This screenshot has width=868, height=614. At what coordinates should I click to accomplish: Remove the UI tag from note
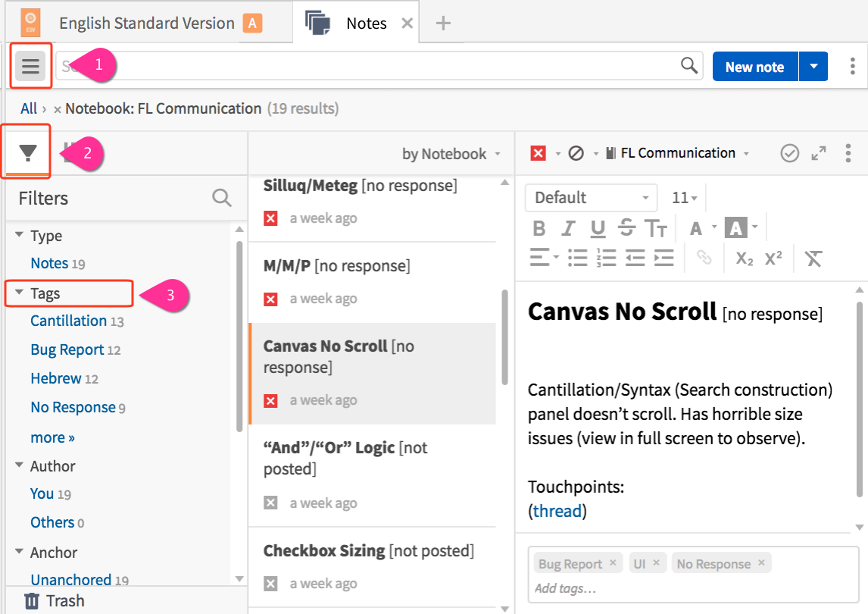656,562
